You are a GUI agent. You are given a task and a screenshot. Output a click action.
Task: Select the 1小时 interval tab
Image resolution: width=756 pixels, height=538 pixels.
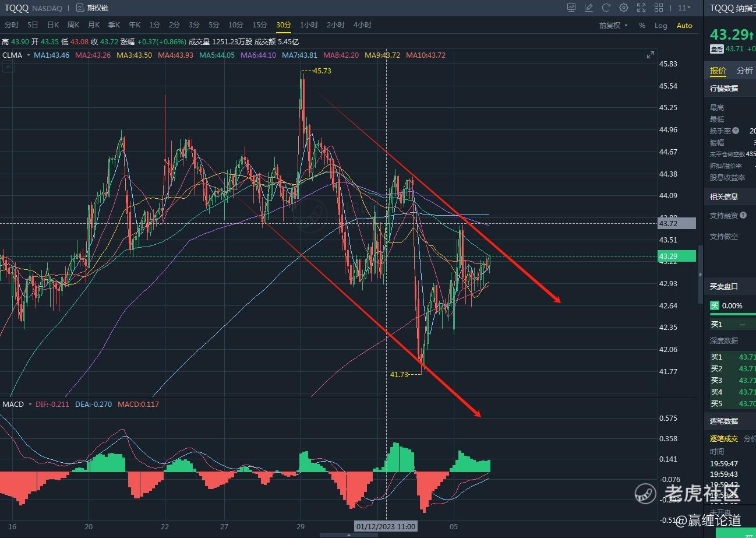309,25
